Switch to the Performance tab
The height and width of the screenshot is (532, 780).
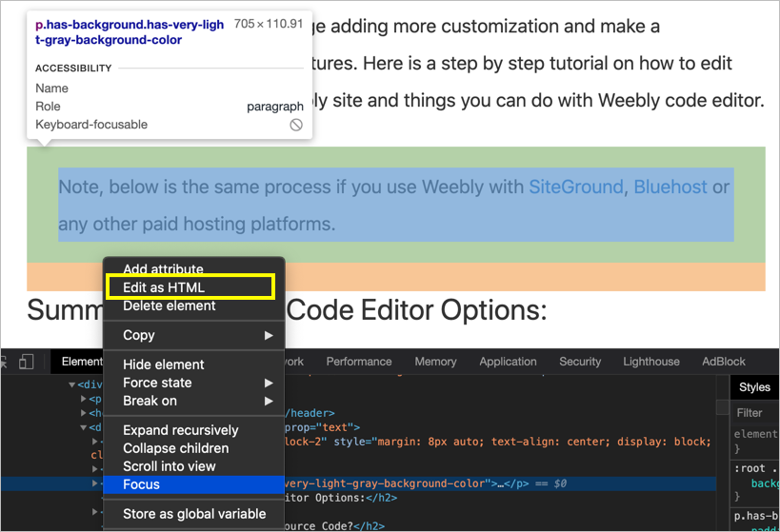pyautogui.click(x=359, y=362)
